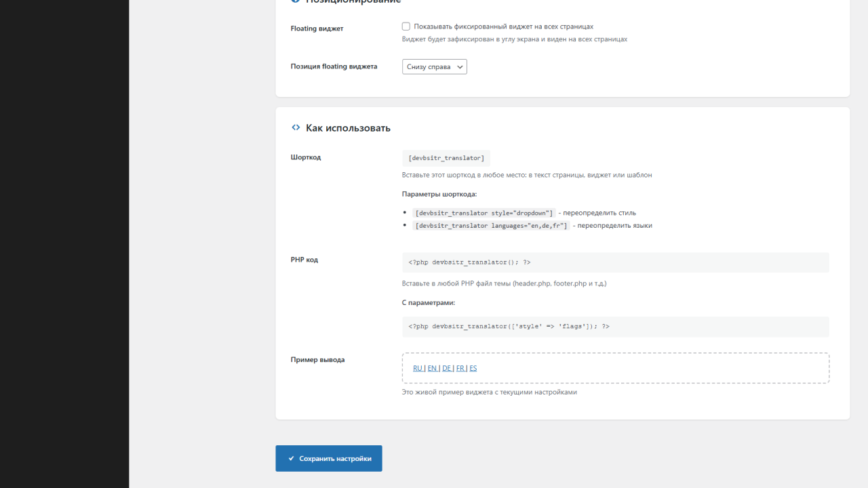Click the label text Показывать фиксированный виджет на всех страницах

point(503,26)
